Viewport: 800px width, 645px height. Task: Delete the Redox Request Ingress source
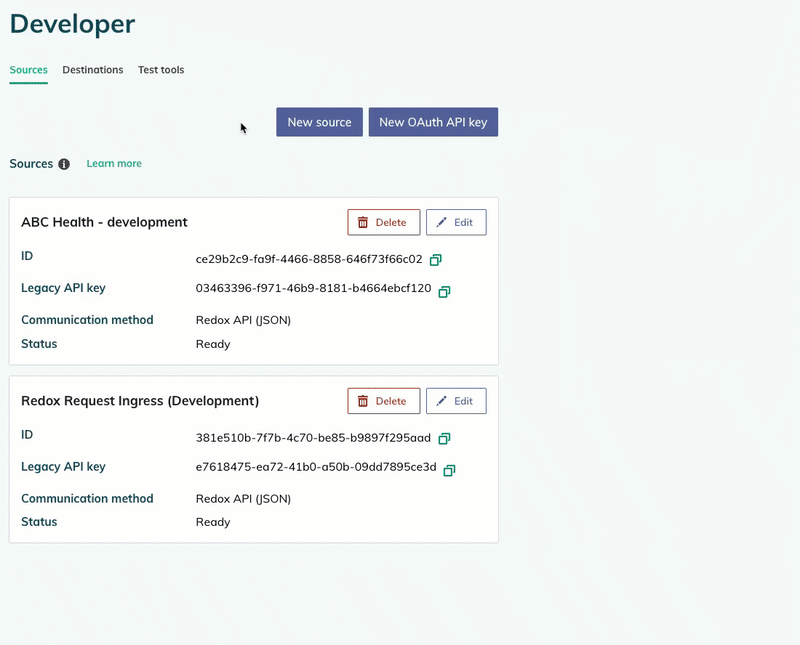384,401
